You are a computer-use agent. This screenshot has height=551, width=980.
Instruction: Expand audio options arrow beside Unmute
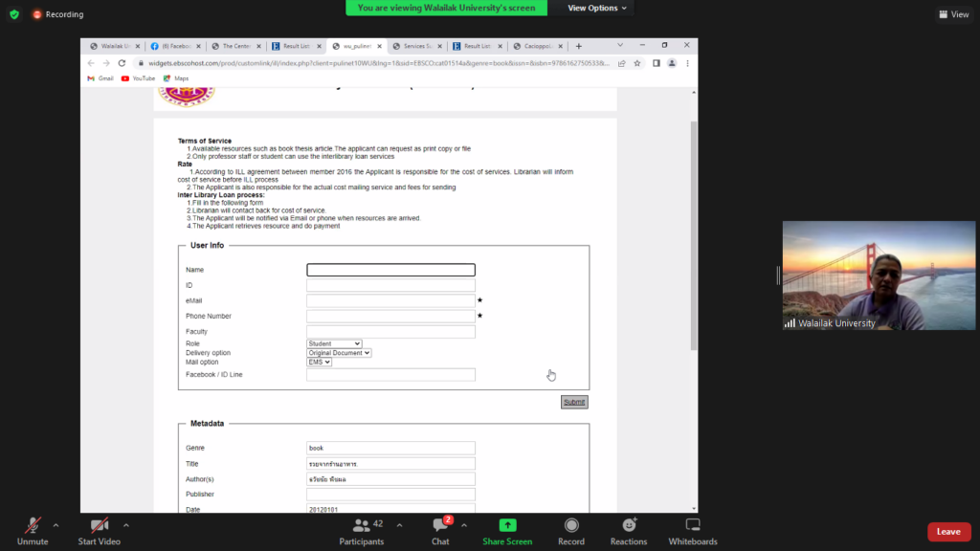(56, 525)
